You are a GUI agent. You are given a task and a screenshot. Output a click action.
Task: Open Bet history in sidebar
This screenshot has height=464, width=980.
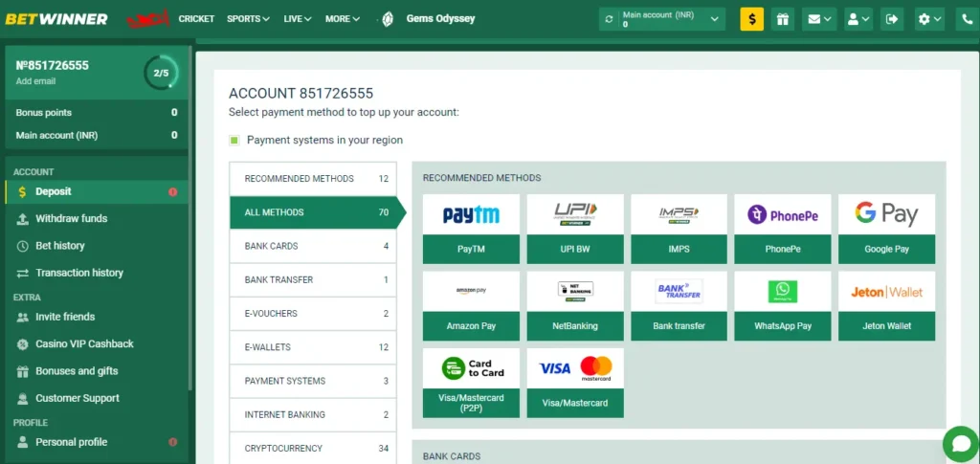(x=97, y=246)
